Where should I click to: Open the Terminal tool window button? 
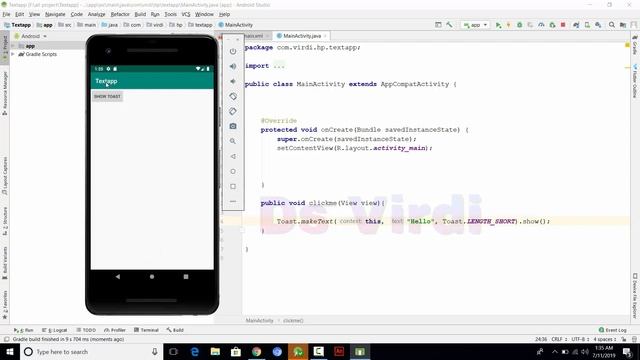pos(146,330)
